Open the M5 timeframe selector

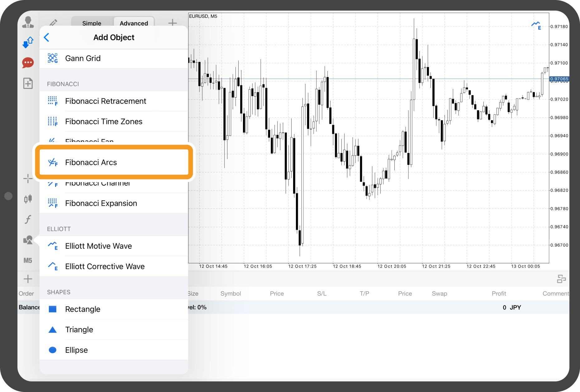click(x=28, y=261)
